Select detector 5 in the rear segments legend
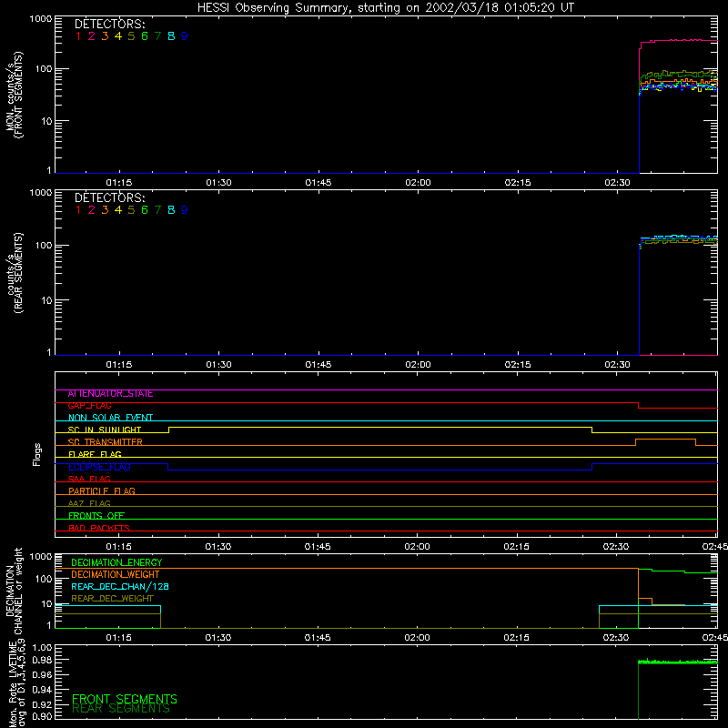Screen dimensions: 728x728 pos(131,210)
